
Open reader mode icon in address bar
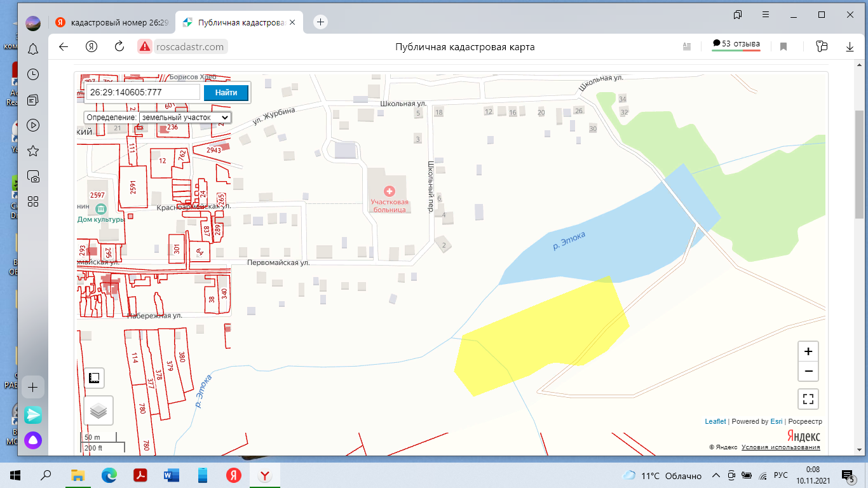point(686,46)
